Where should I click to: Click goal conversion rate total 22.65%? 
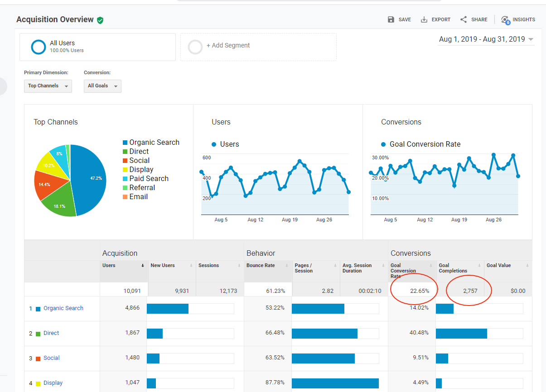point(420,291)
